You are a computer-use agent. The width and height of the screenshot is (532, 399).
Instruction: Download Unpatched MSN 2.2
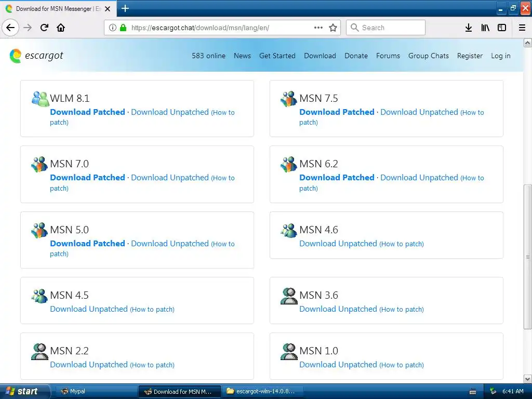[x=88, y=364]
